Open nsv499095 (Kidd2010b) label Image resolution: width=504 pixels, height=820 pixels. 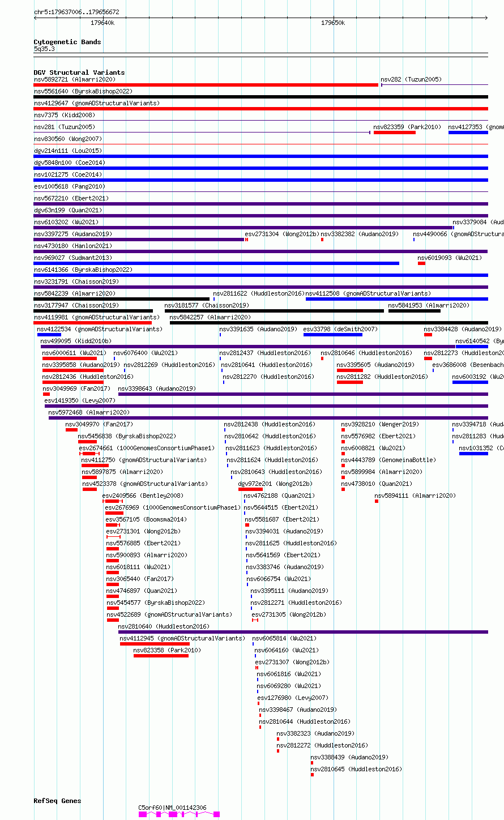76,341
